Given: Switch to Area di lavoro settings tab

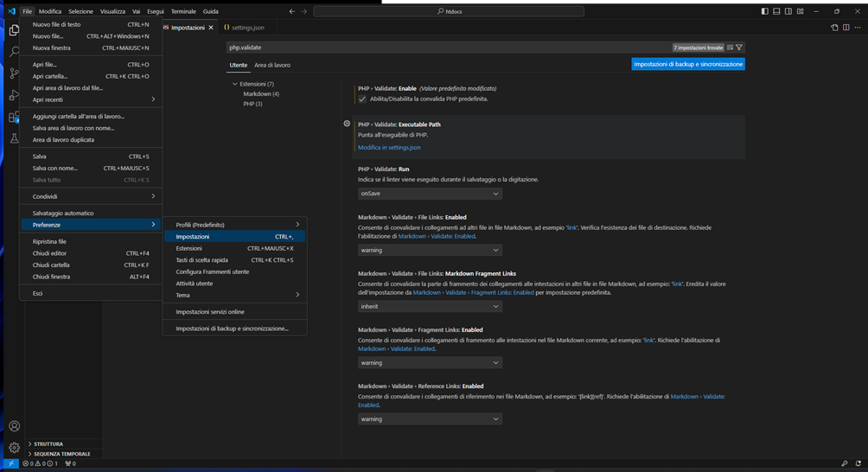Looking at the screenshot, I should (271, 65).
